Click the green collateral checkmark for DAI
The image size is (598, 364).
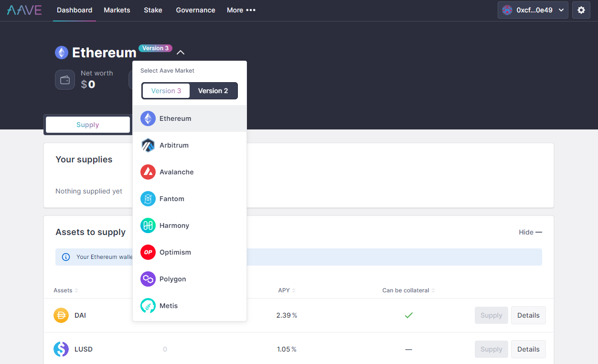pyautogui.click(x=408, y=315)
